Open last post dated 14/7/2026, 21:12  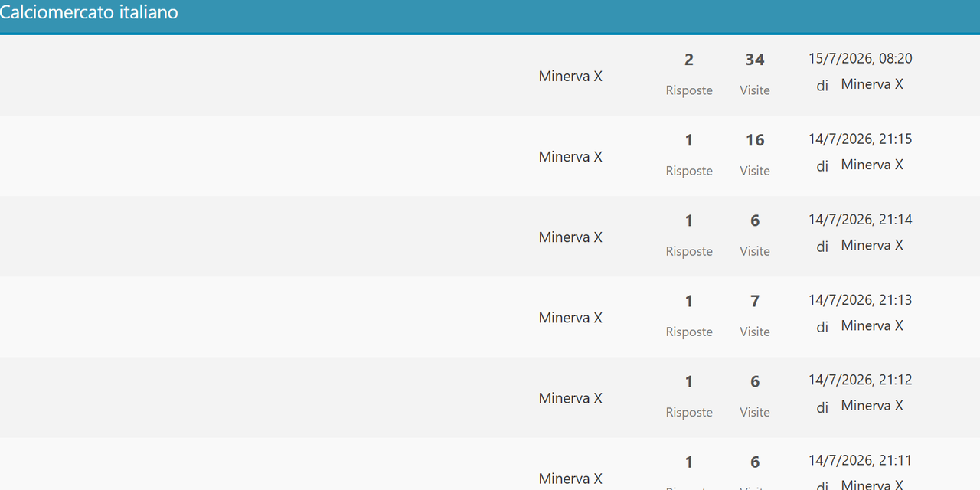click(861, 381)
